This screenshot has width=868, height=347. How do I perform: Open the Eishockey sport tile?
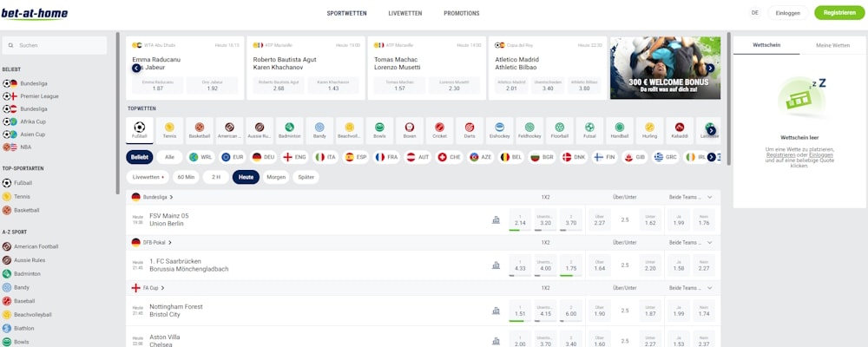pyautogui.click(x=499, y=131)
